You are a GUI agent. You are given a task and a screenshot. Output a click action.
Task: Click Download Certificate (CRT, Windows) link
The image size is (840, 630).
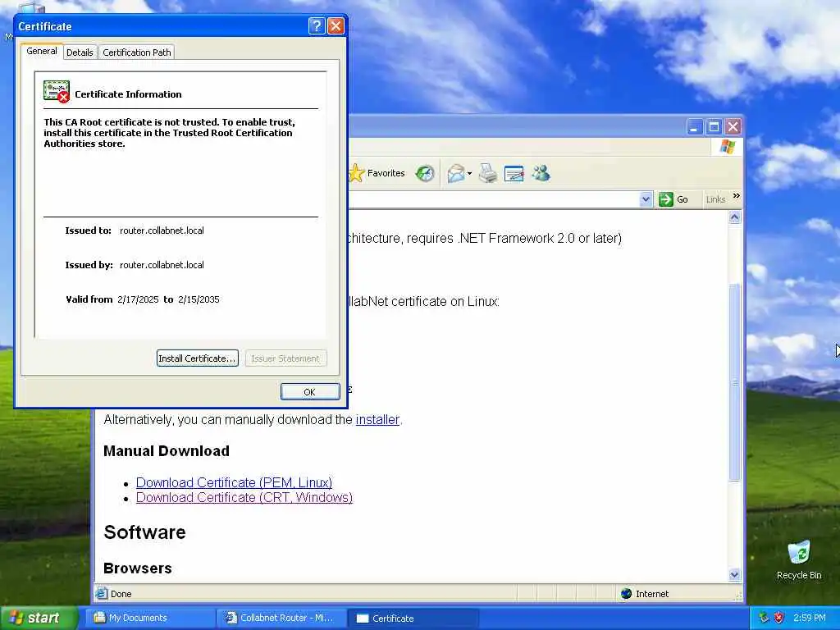(x=244, y=497)
